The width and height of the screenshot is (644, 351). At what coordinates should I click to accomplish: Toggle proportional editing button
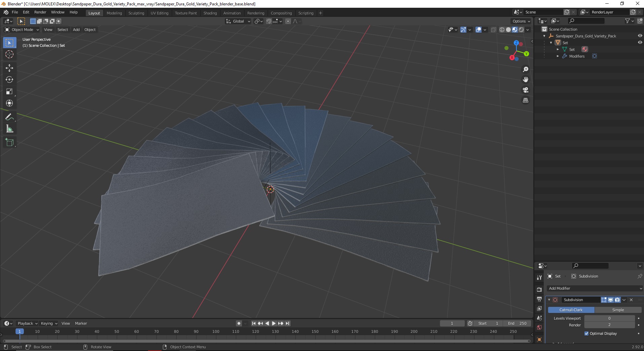coord(288,21)
